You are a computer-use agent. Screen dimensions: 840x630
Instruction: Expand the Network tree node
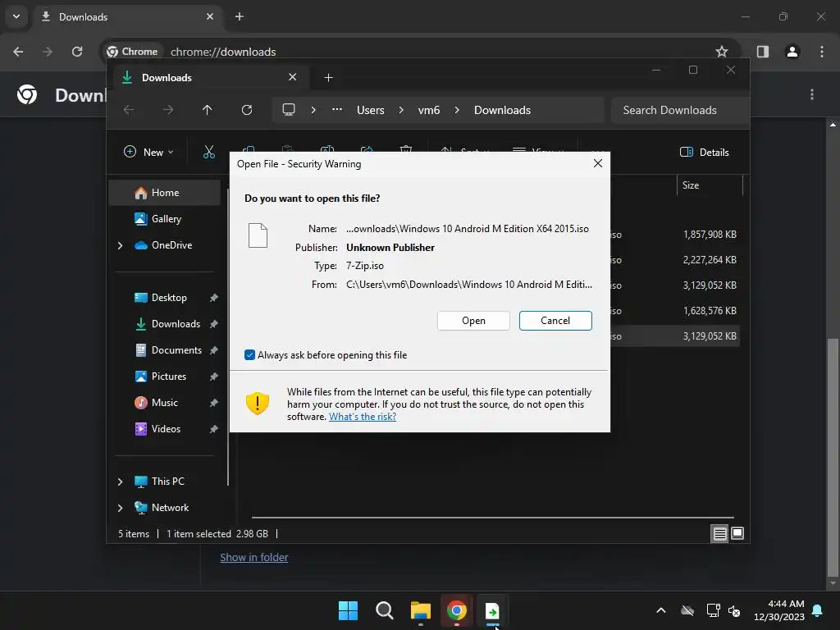click(120, 508)
